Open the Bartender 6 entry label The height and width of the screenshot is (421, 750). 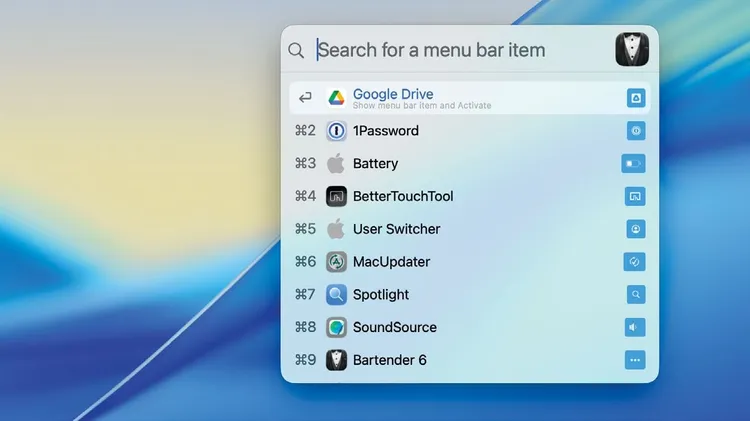click(x=389, y=360)
